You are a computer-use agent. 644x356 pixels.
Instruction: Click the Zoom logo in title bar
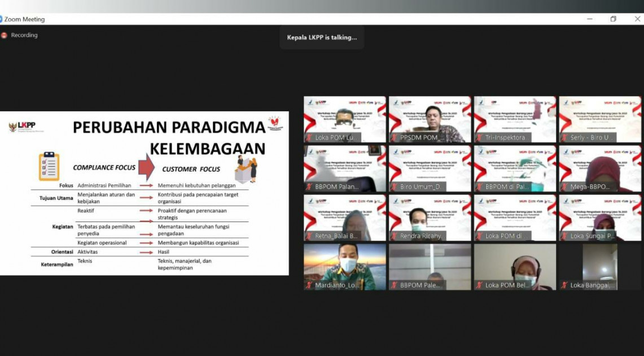(x=1, y=19)
